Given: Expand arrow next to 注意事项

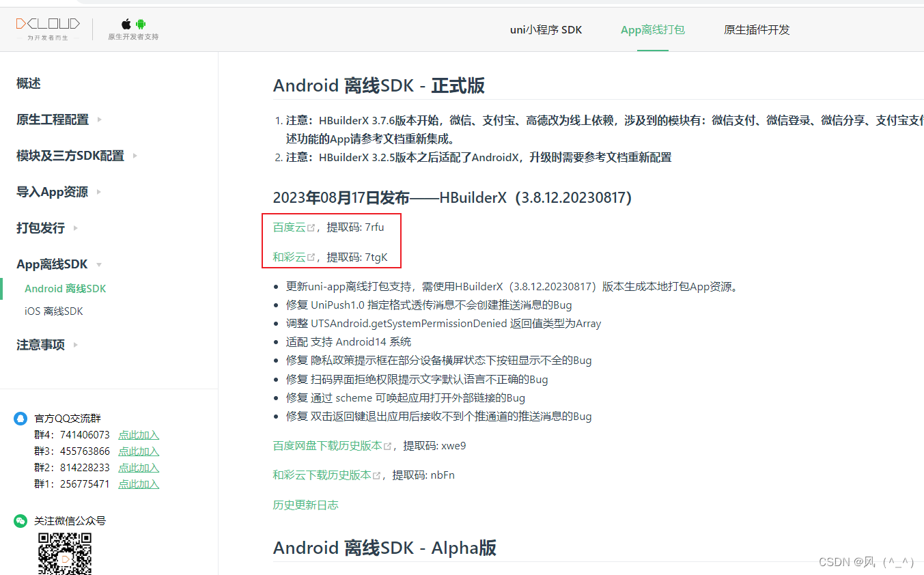Looking at the screenshot, I should pyautogui.click(x=76, y=345).
